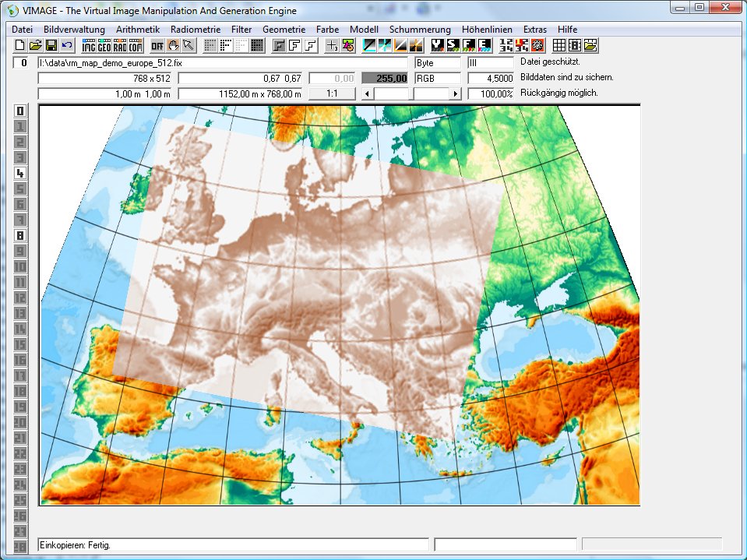Click the new file icon

coord(19,45)
